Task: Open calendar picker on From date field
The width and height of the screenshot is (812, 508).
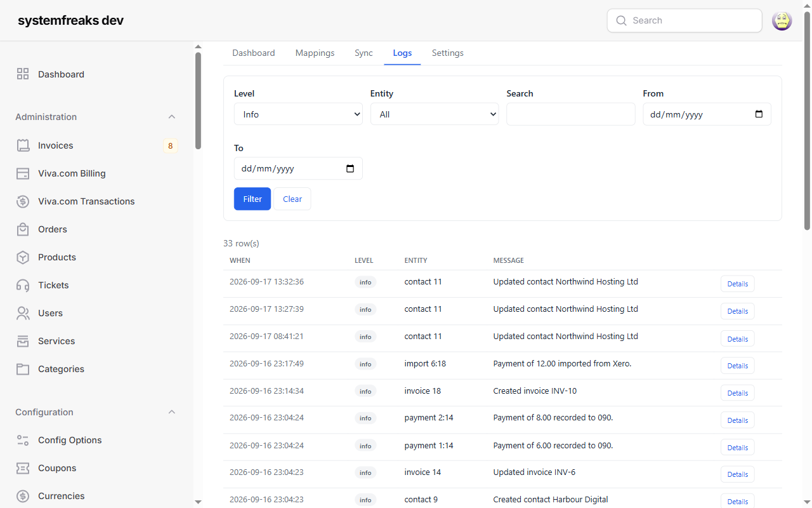Action: click(759, 114)
